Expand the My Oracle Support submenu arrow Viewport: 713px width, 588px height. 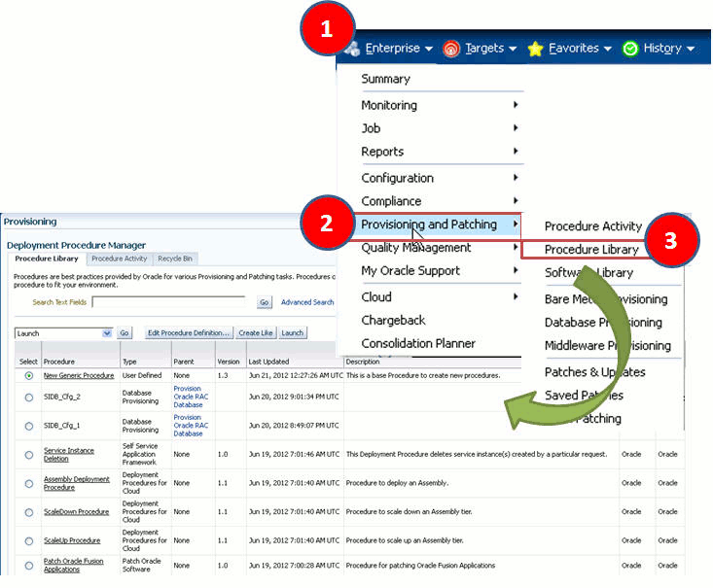click(x=516, y=270)
